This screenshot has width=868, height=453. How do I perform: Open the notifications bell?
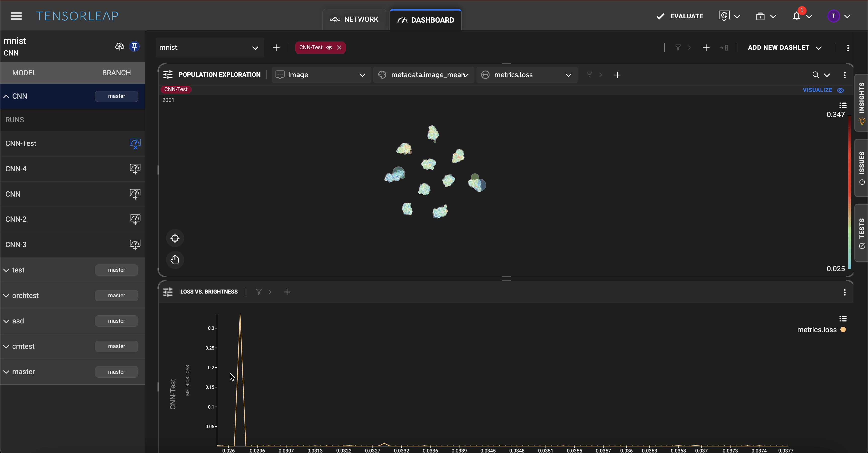tap(797, 16)
